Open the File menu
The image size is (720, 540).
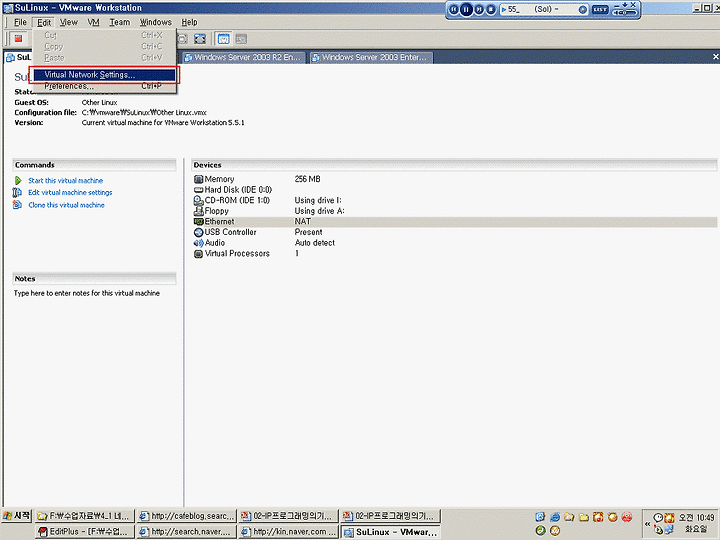20,22
